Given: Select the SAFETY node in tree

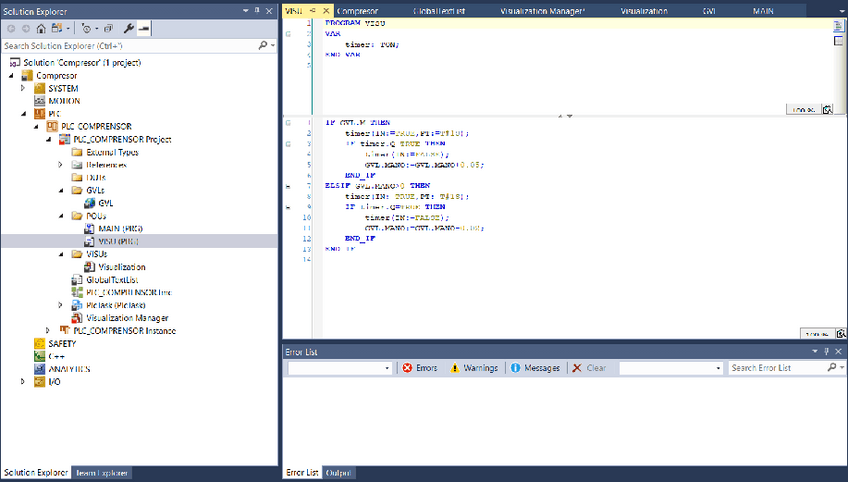Looking at the screenshot, I should click(x=61, y=343).
